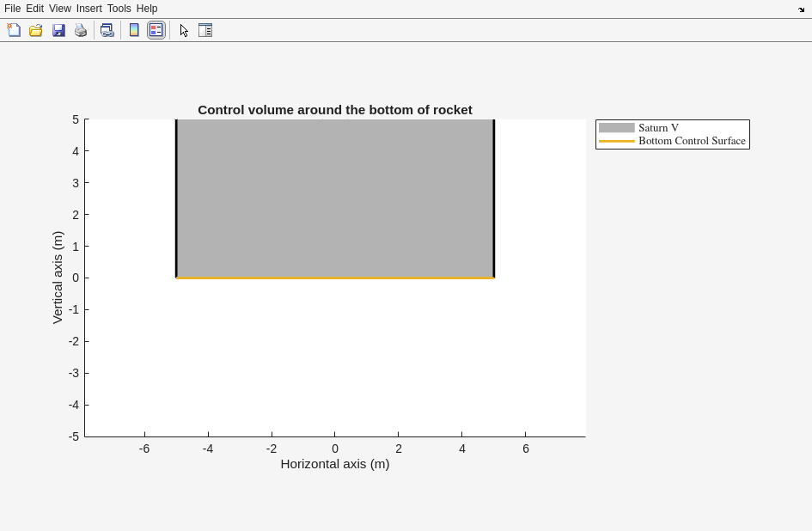Open a file with the folder icon
Viewport: 812px width, 531px height.
(36, 30)
